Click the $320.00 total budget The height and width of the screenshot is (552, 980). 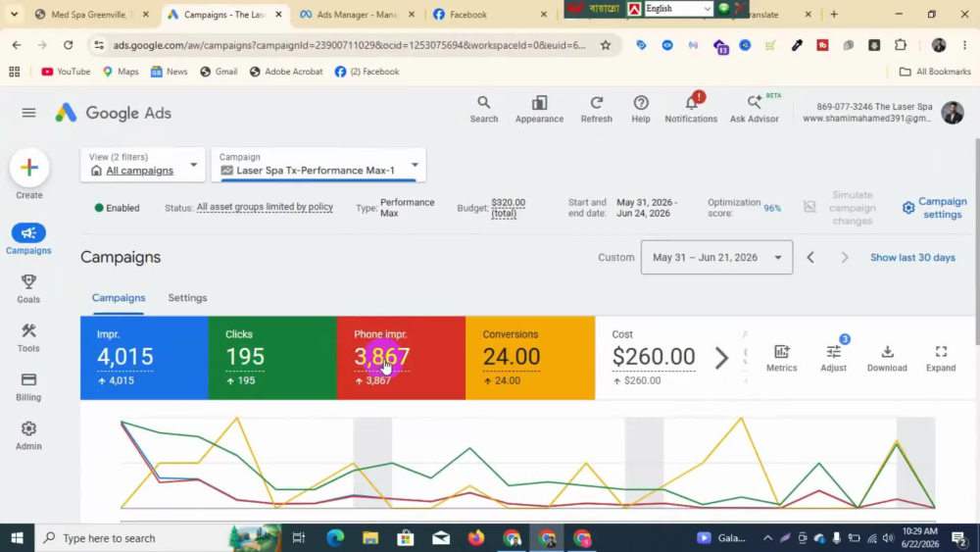point(508,208)
